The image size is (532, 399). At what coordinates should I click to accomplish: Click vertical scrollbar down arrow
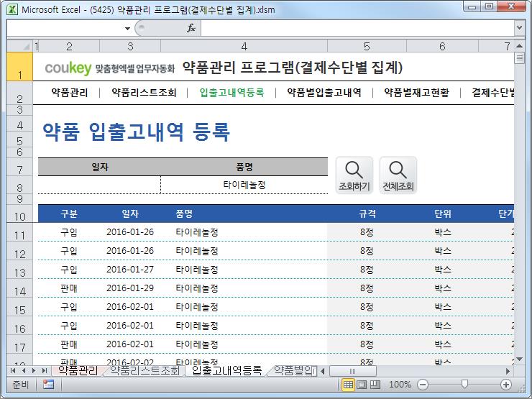click(520, 359)
